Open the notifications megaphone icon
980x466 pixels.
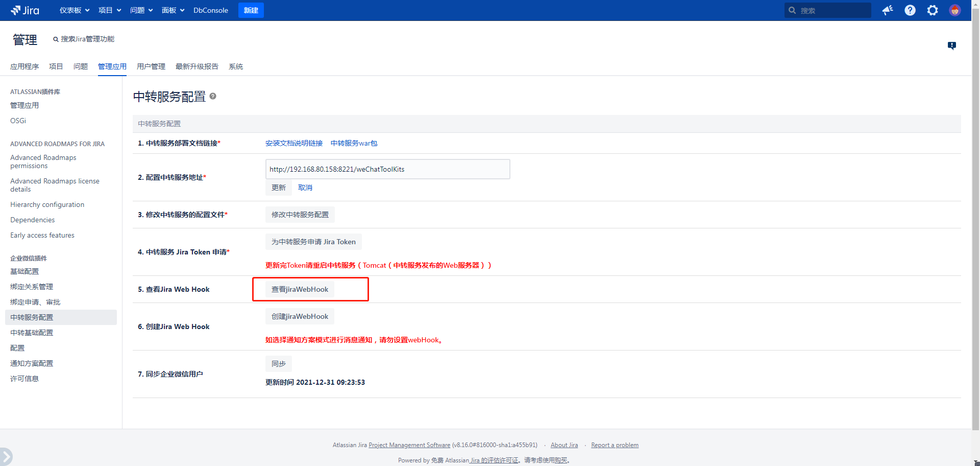[x=888, y=10]
